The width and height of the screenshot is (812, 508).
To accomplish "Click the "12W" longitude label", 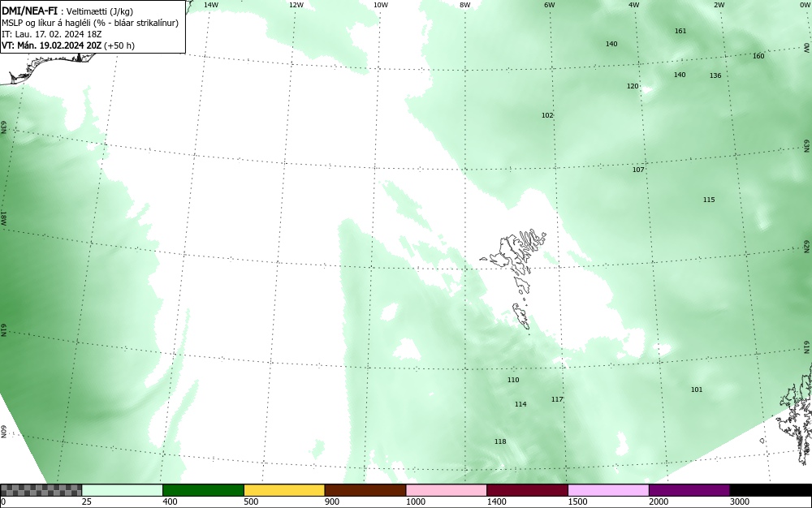I will point(296,5).
